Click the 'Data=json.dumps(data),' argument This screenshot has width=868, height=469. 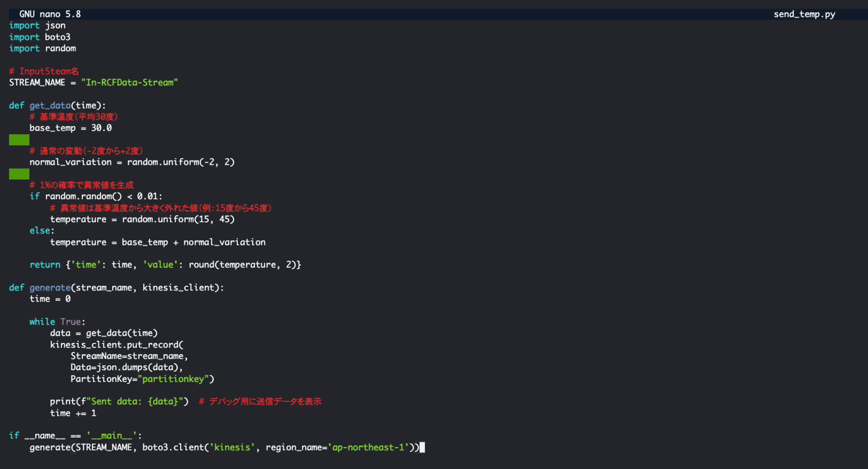pos(127,367)
